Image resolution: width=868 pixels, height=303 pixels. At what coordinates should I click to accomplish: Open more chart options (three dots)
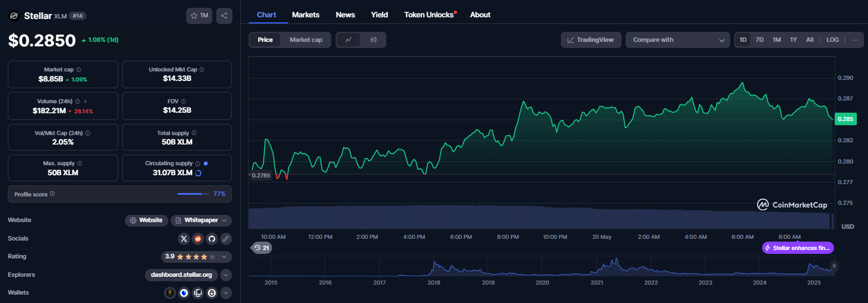[x=855, y=40]
